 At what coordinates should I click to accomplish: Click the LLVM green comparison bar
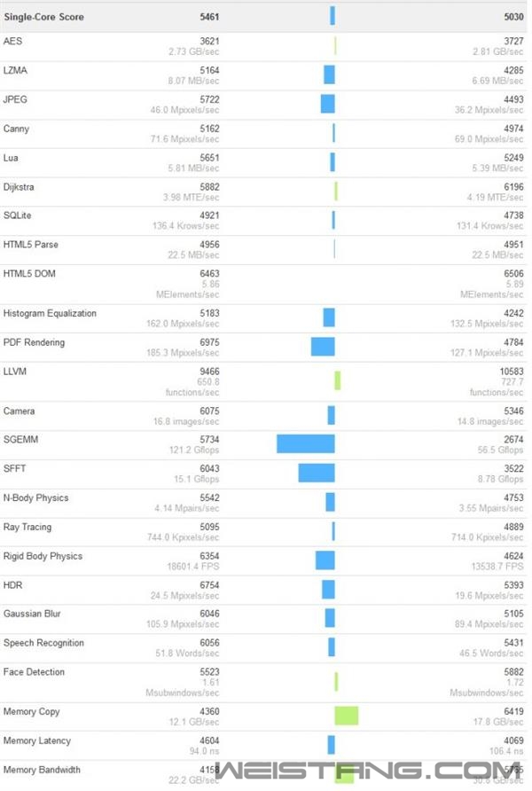338,380
